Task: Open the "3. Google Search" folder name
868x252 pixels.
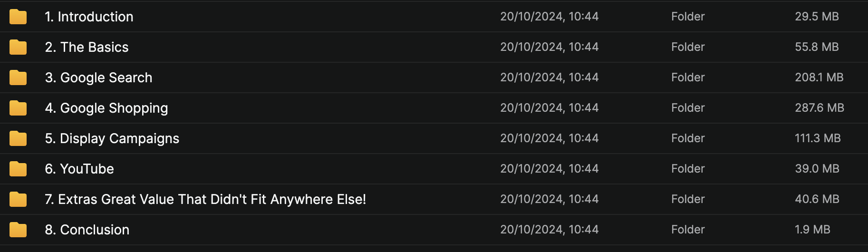Action: 98,78
